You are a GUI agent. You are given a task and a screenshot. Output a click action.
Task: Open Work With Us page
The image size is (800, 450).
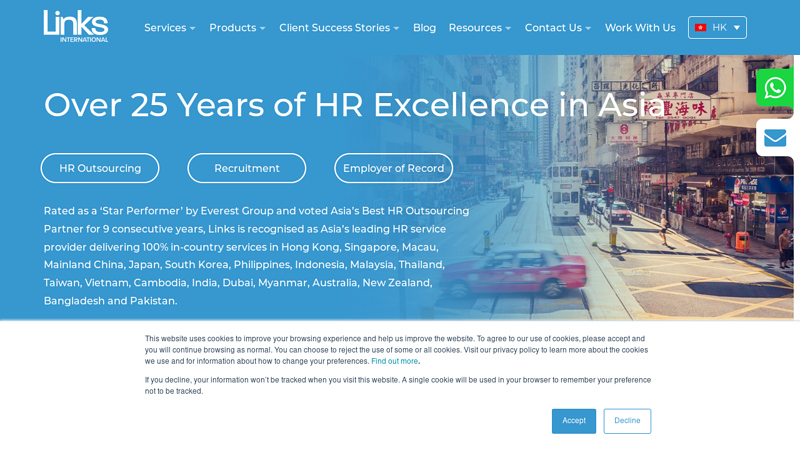tap(640, 28)
